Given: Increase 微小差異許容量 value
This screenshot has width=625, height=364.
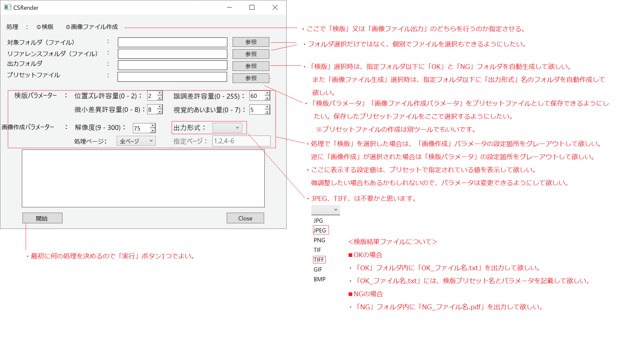Looking at the screenshot, I should [159, 107].
